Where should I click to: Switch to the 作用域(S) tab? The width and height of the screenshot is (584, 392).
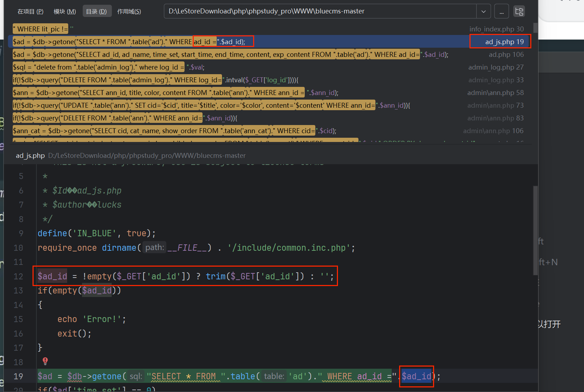pyautogui.click(x=129, y=11)
